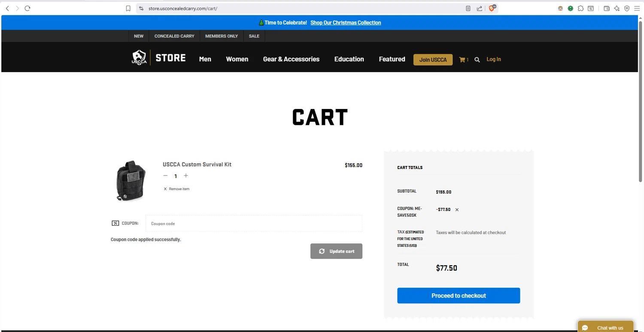
Task: Click the browser address bar URL
Action: coord(183,8)
